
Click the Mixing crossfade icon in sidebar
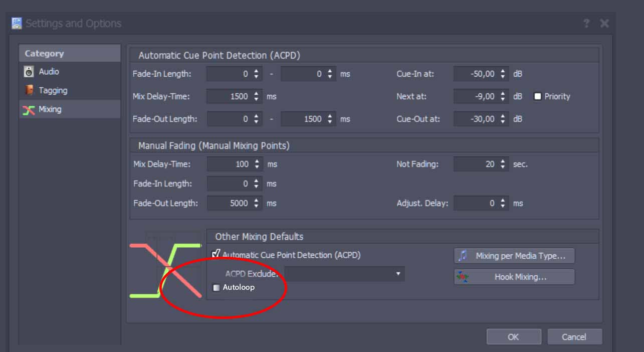click(29, 110)
